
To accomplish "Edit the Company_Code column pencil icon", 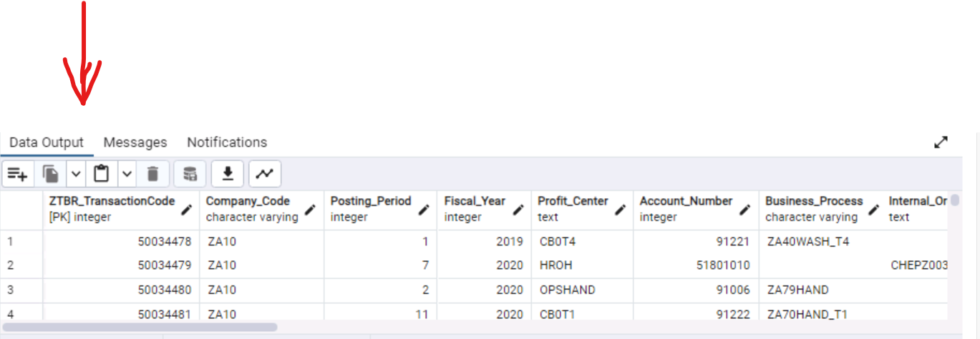I will click(310, 210).
